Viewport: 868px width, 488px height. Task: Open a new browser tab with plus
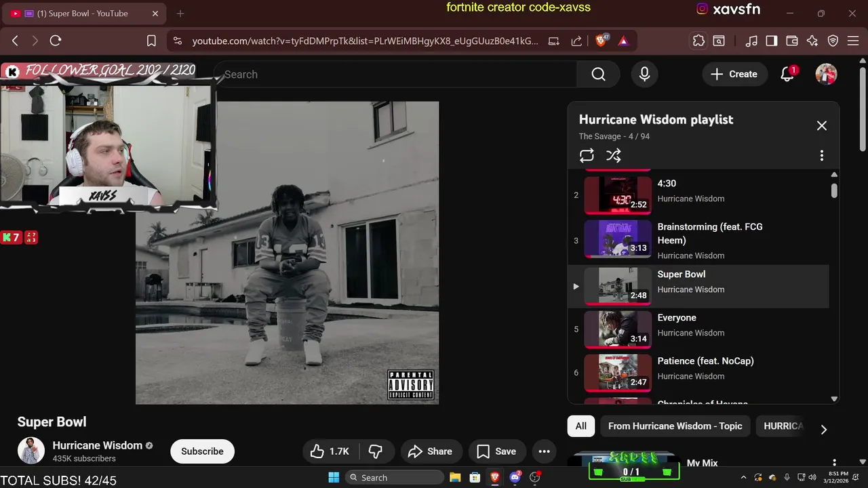tap(180, 14)
